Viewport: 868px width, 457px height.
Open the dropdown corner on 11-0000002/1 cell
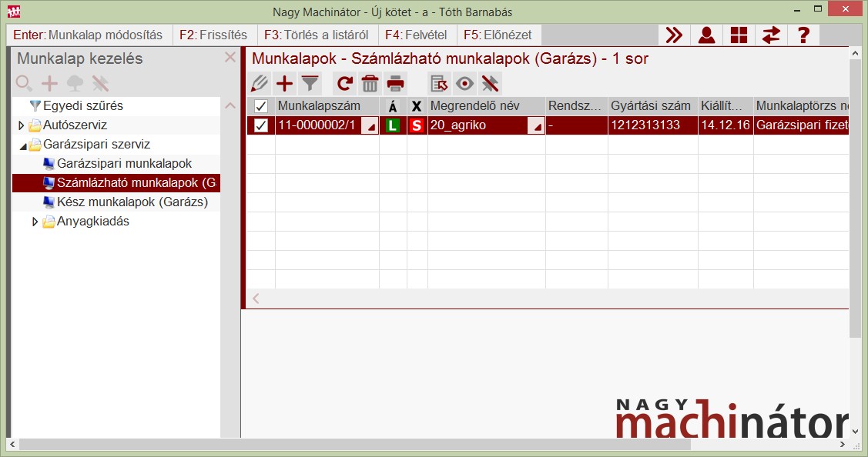click(x=370, y=127)
